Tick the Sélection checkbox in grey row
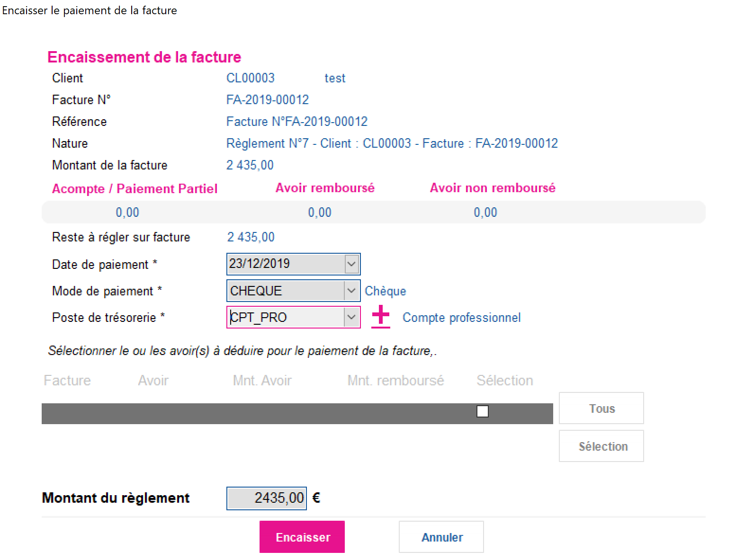Viewport: 745px width, 560px height. [483, 412]
